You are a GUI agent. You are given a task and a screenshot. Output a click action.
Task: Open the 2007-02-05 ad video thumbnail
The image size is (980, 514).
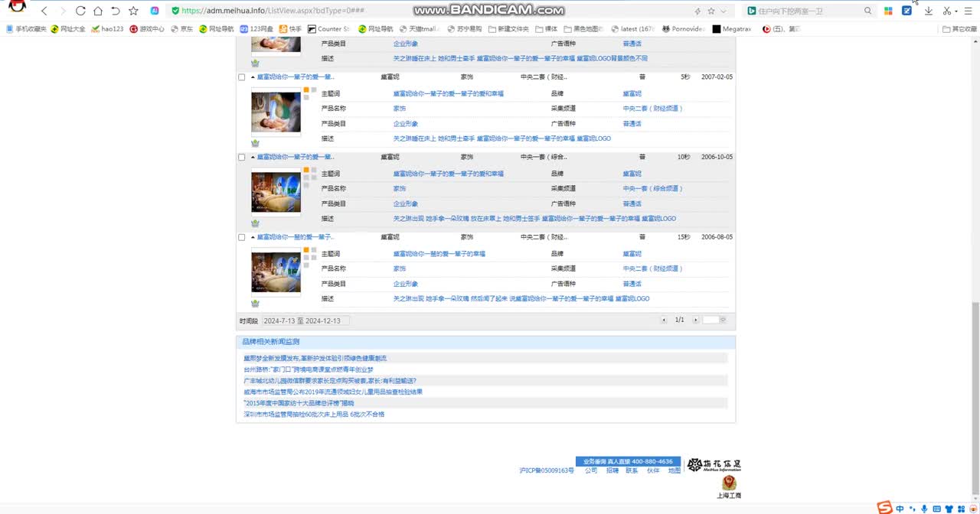coord(276,112)
